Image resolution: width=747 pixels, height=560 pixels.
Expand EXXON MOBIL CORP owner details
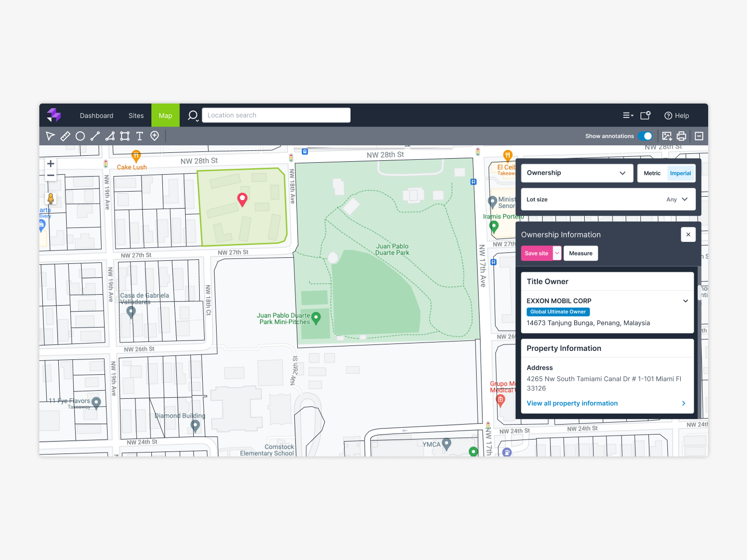[685, 301]
